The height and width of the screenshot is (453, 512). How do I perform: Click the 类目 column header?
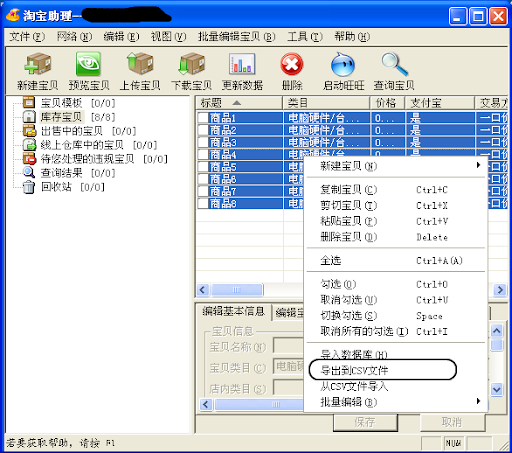point(326,103)
